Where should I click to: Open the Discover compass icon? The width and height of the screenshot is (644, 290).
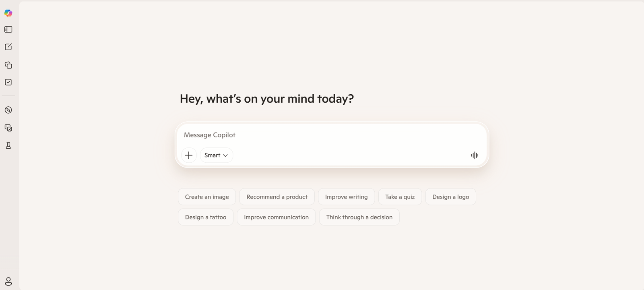(x=8, y=110)
